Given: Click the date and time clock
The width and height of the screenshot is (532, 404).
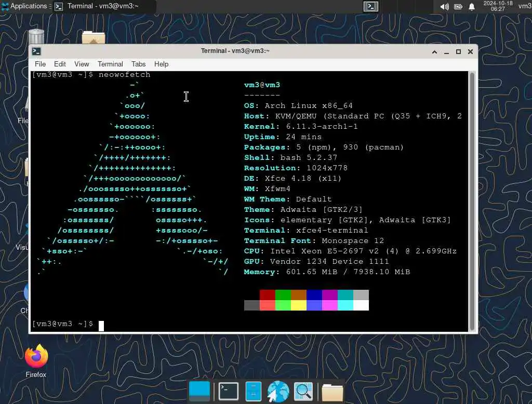Looking at the screenshot, I should (x=498, y=6).
